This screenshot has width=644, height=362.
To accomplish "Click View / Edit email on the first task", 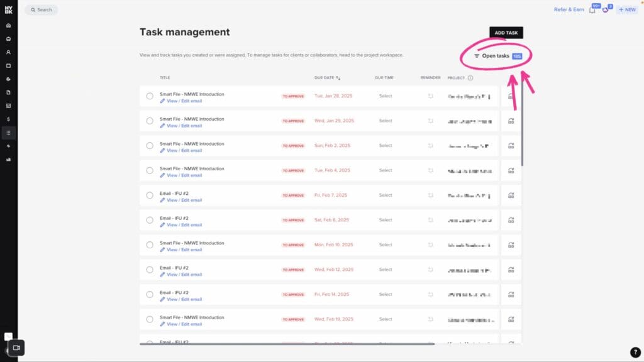I will click(x=183, y=101).
